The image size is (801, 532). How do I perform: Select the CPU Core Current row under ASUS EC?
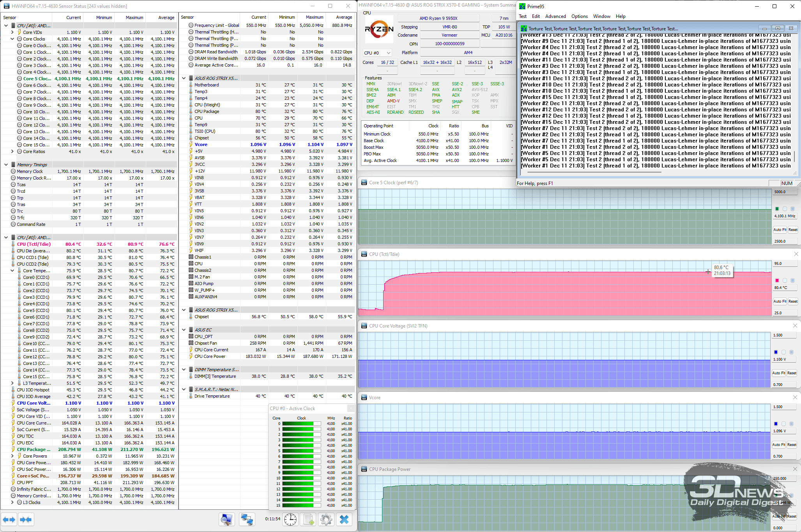pos(268,350)
